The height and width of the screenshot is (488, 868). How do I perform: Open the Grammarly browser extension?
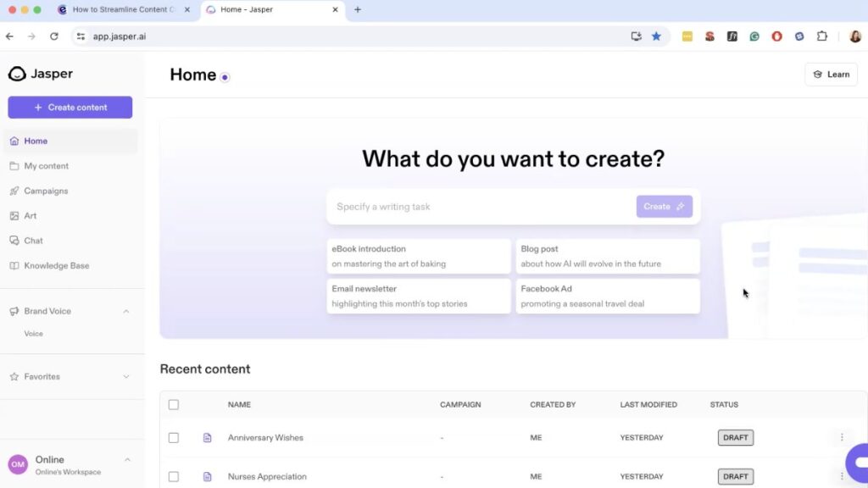(x=754, y=36)
